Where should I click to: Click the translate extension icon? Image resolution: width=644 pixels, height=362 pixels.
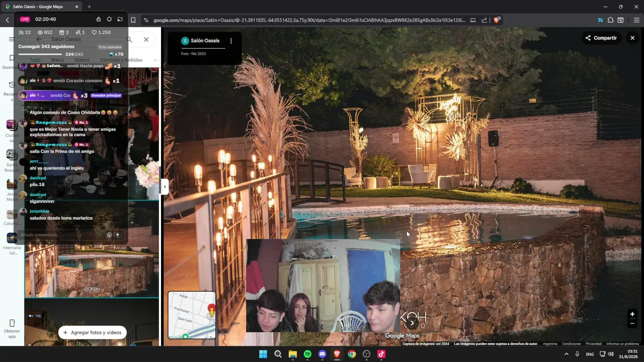(x=600, y=20)
